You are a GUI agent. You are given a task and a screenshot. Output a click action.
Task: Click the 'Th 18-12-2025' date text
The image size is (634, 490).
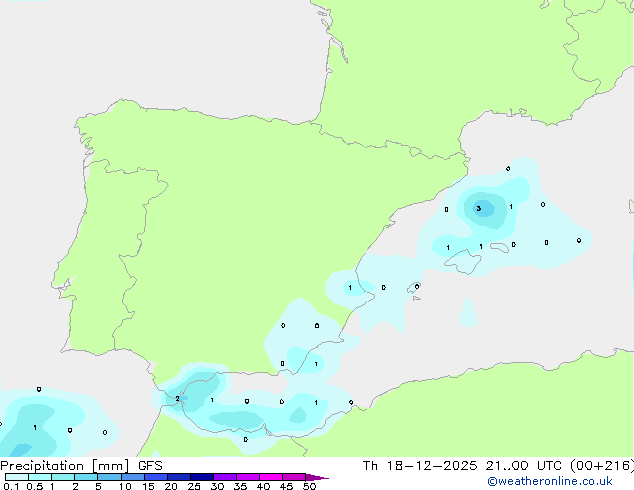point(420,466)
